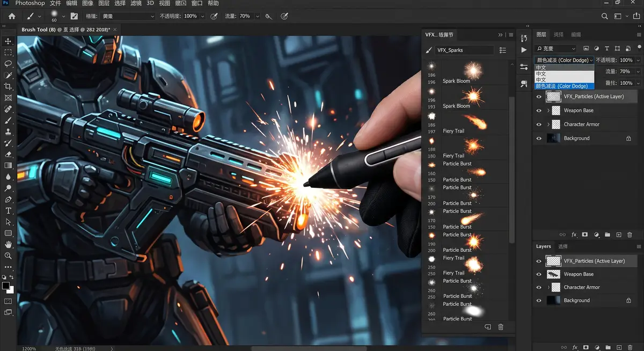Open the Color Dodge blend mode dropdown

[564, 60]
